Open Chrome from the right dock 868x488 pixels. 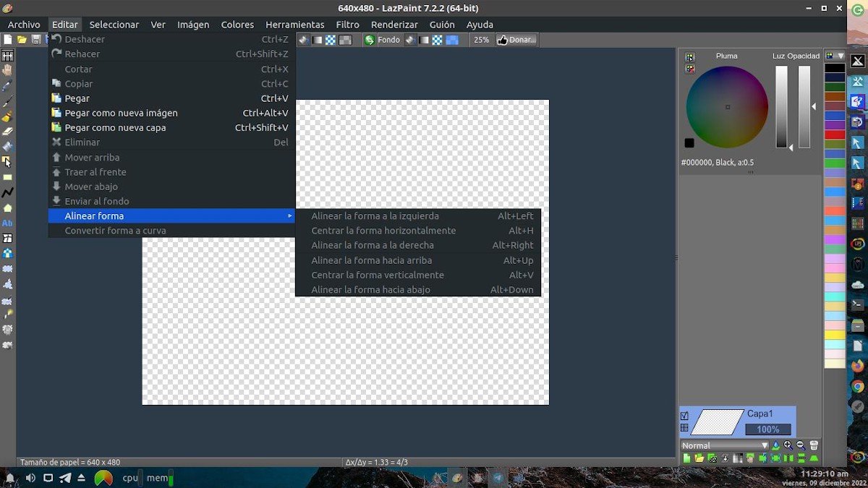(x=857, y=387)
